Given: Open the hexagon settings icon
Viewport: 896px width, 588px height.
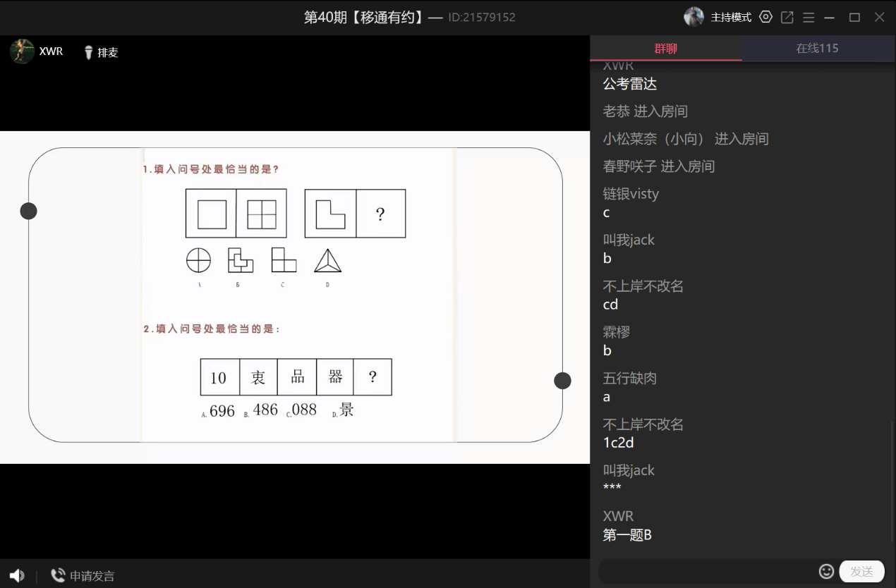Looking at the screenshot, I should pos(765,17).
